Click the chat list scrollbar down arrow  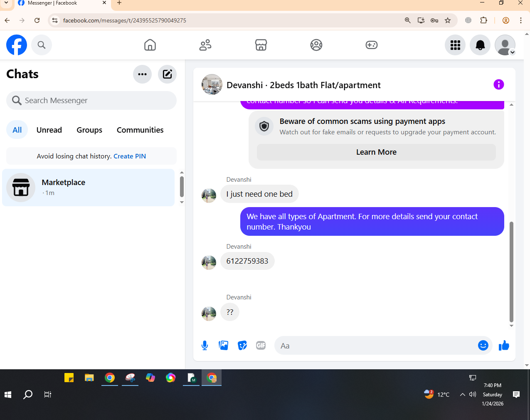pyautogui.click(x=182, y=203)
